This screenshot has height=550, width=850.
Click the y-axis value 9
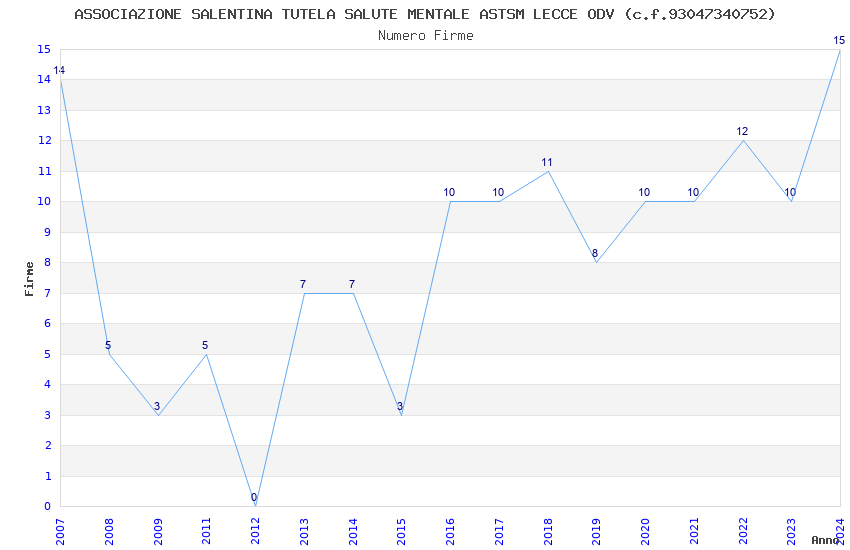click(x=48, y=232)
